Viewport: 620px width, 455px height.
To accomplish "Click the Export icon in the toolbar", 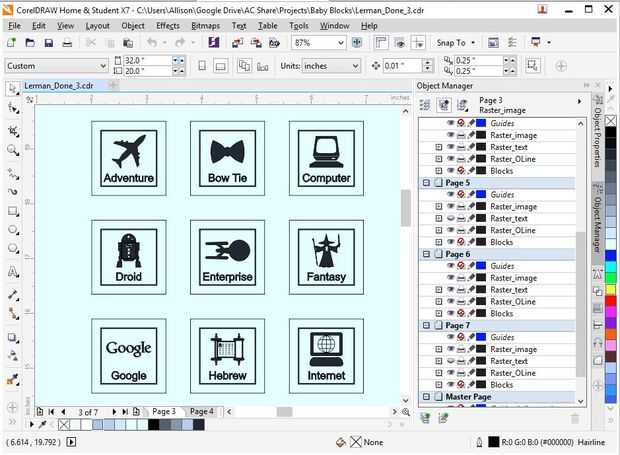I will (x=256, y=42).
